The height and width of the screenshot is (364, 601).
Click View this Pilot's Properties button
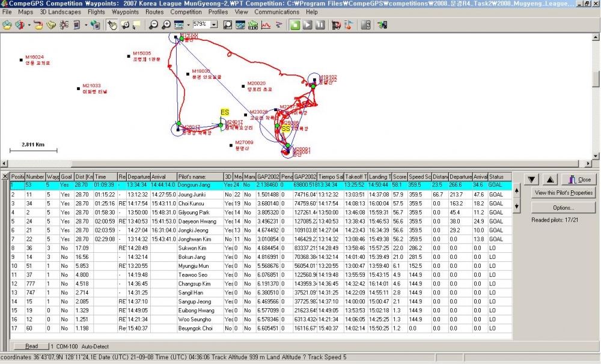click(564, 193)
